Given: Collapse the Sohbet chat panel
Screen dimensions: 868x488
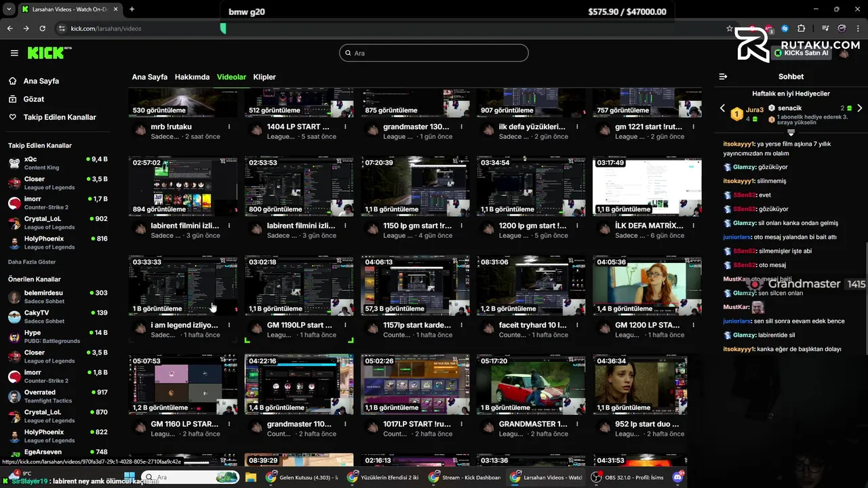Looking at the screenshot, I should [x=723, y=77].
